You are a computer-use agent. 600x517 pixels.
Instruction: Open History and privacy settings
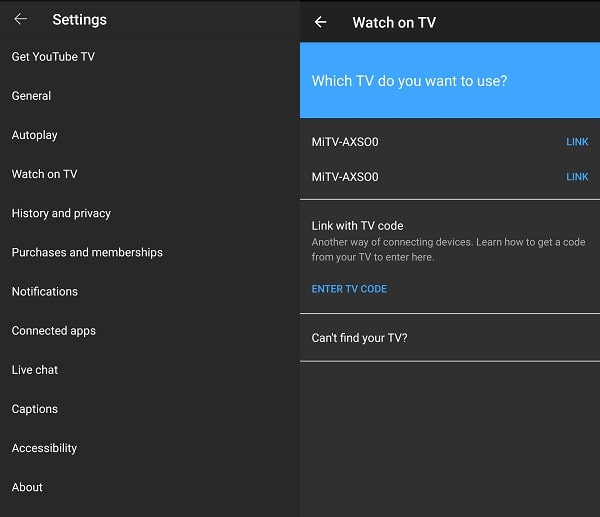150,213
